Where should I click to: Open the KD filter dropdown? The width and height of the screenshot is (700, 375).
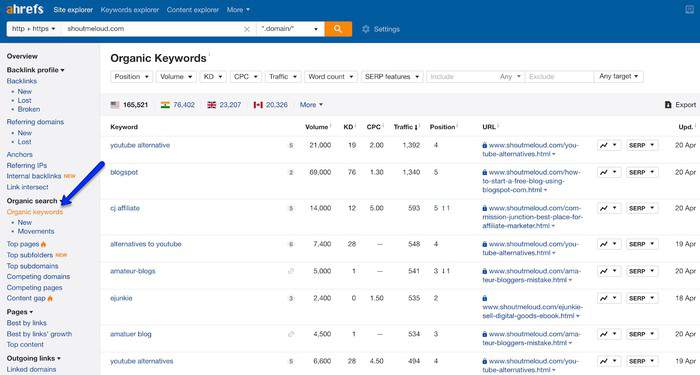(x=213, y=77)
